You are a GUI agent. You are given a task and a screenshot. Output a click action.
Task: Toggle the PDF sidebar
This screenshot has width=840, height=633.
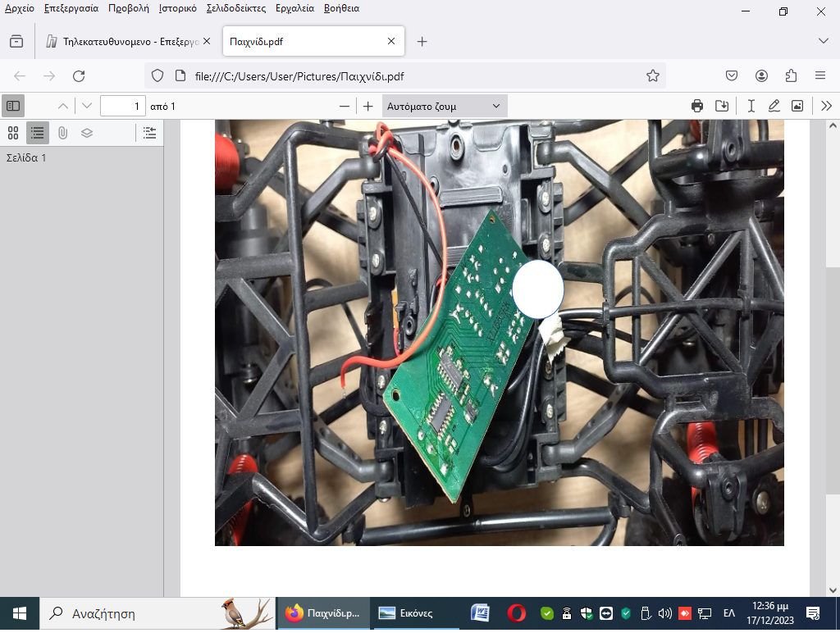coord(13,106)
